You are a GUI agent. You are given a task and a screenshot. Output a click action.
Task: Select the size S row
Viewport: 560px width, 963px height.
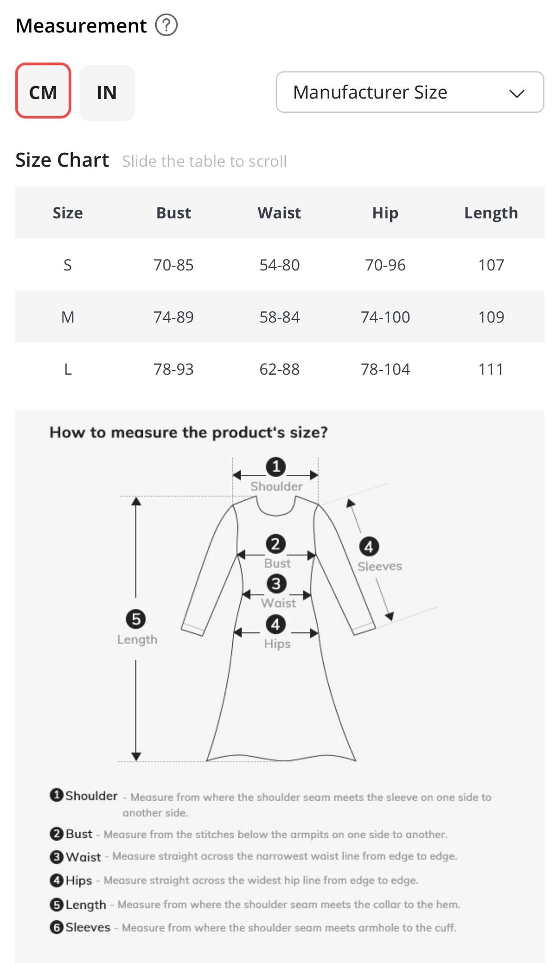point(280,265)
